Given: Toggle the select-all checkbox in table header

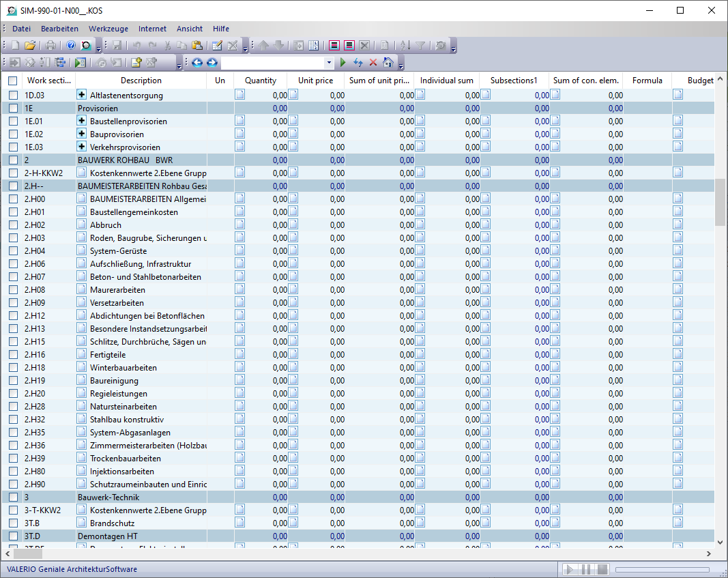Looking at the screenshot, I should coord(13,81).
